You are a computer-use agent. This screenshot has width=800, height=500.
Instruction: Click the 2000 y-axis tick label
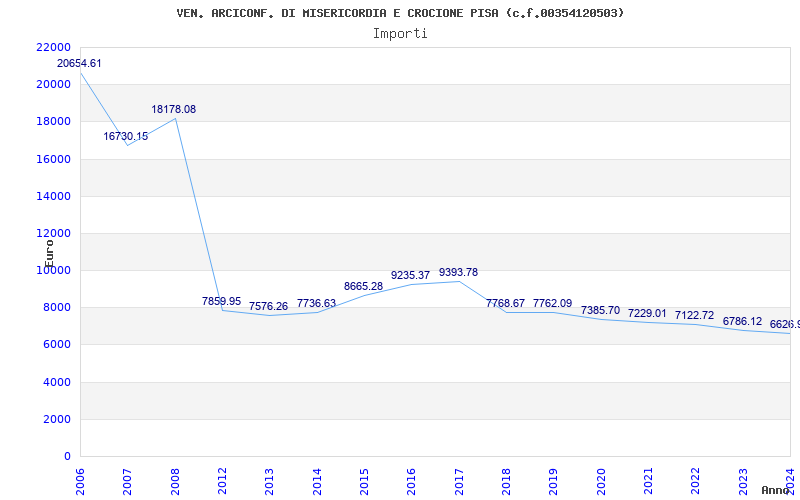tap(57, 419)
